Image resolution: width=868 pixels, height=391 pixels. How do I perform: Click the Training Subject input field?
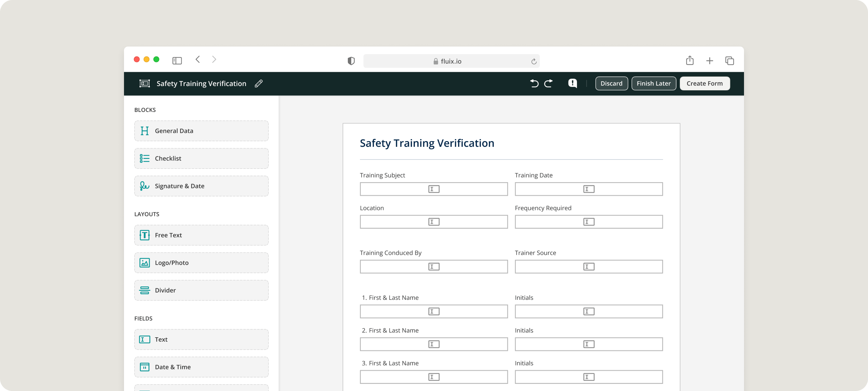pyautogui.click(x=433, y=189)
